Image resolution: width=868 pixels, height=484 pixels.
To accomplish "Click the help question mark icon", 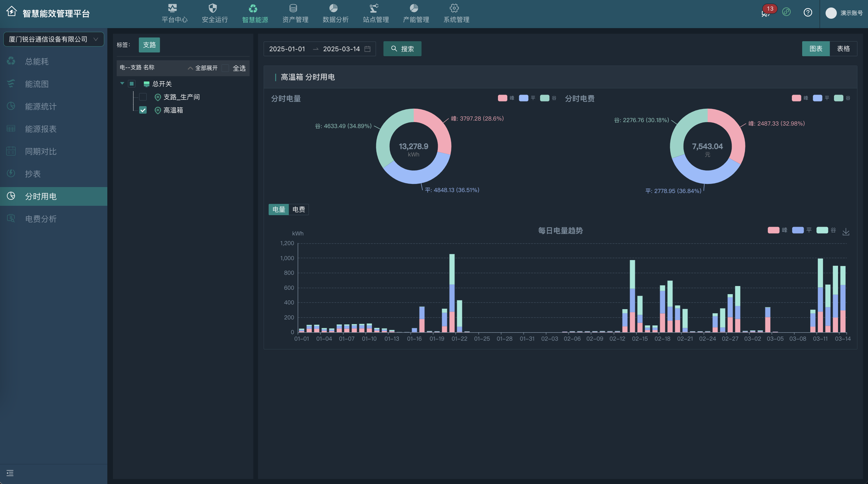I will pyautogui.click(x=808, y=12).
